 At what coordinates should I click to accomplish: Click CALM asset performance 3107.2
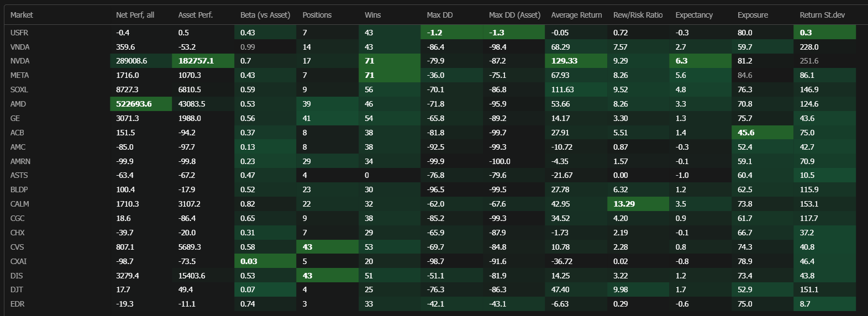point(190,204)
